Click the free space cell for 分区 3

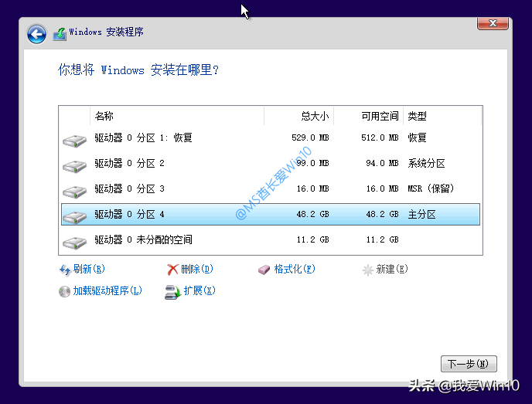(x=382, y=188)
